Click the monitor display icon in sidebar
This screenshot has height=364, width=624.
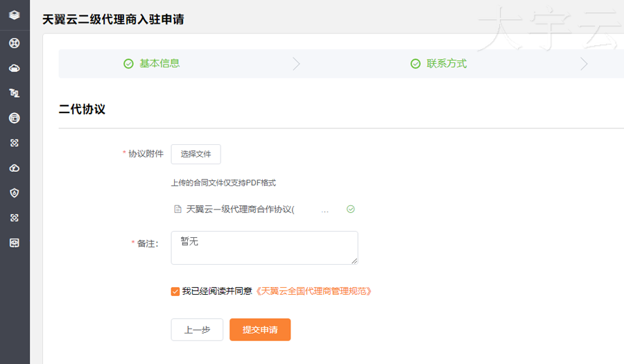[15, 243]
